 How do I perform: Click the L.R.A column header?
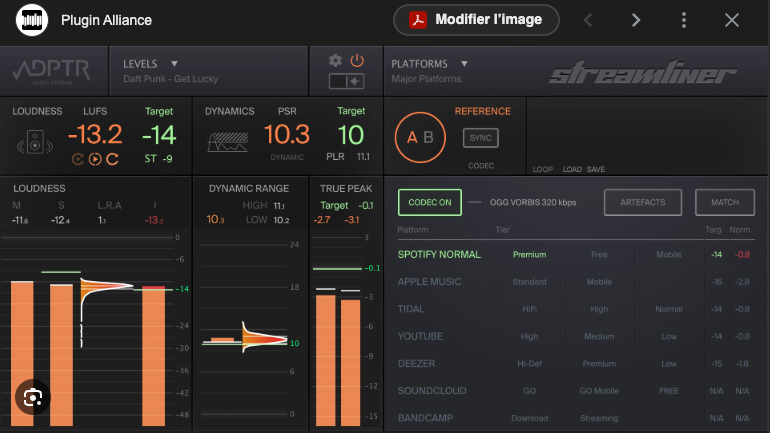(x=109, y=205)
